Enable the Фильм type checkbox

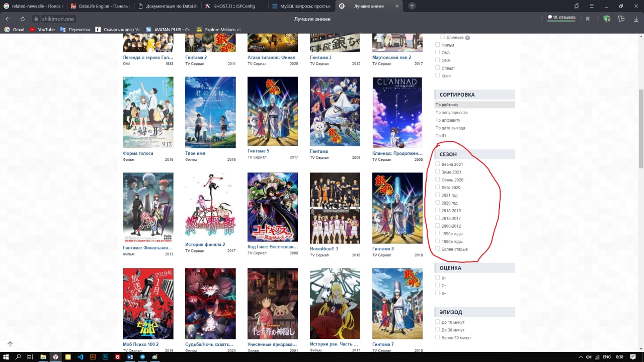point(438,45)
